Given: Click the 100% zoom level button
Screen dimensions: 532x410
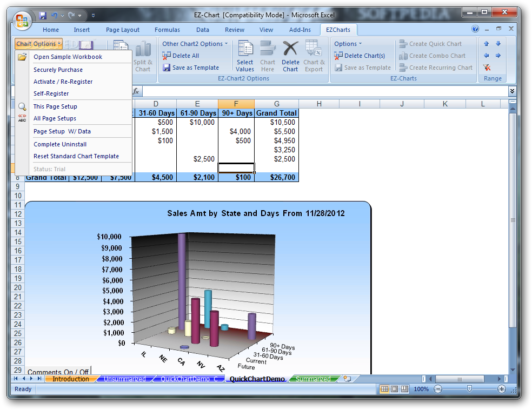Looking at the screenshot, I should point(421,389).
